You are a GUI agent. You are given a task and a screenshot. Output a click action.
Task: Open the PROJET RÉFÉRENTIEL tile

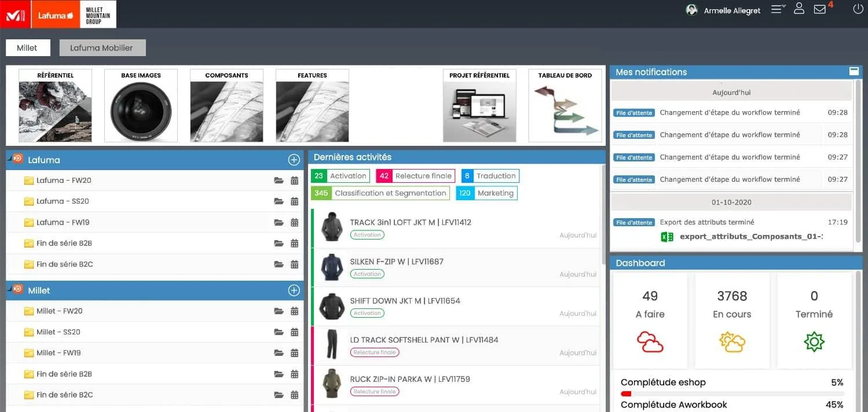[x=479, y=105]
